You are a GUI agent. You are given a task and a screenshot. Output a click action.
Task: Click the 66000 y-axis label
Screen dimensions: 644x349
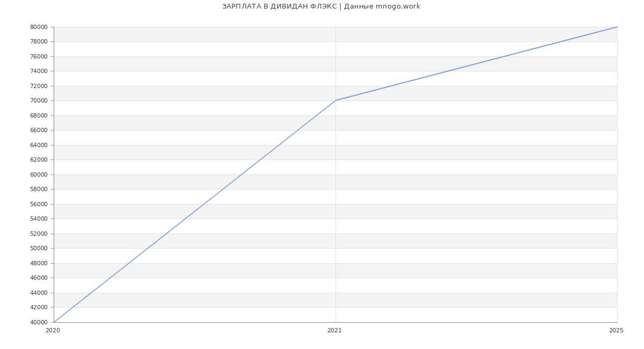[x=39, y=130]
